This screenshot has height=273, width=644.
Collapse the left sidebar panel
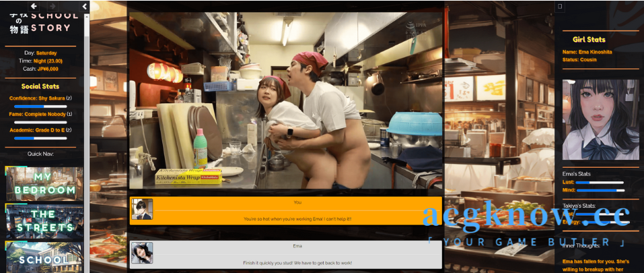coord(85,6)
